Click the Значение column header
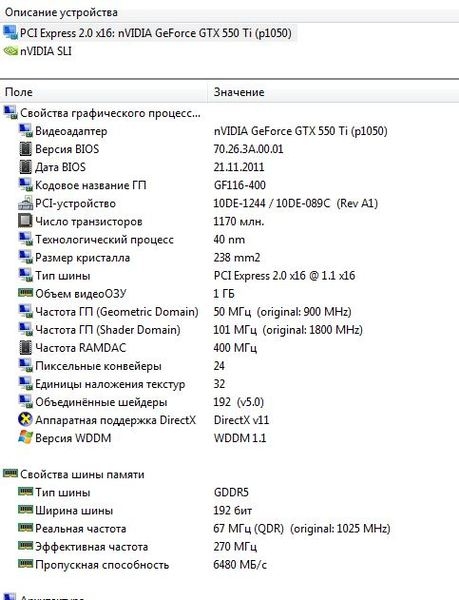The width and height of the screenshot is (459, 600). (333, 92)
